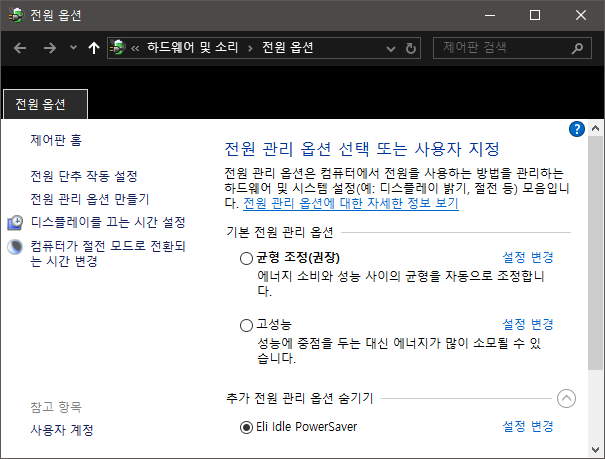Click the Forward navigation arrow
This screenshot has width=605, height=459.
point(50,48)
